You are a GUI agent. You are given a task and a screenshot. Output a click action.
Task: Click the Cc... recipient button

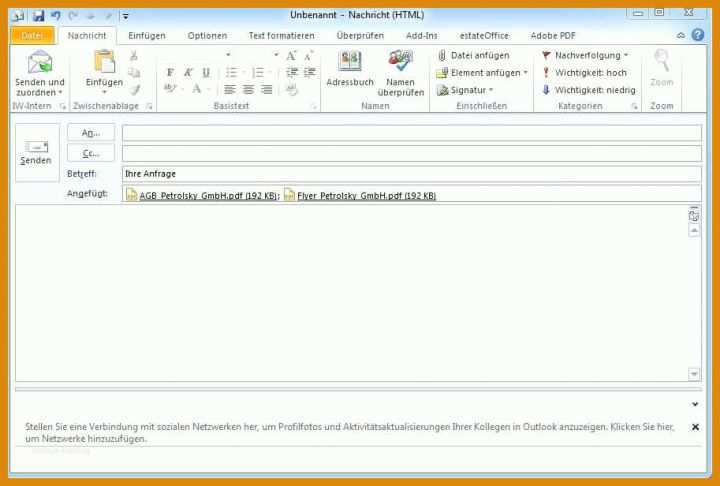point(91,153)
